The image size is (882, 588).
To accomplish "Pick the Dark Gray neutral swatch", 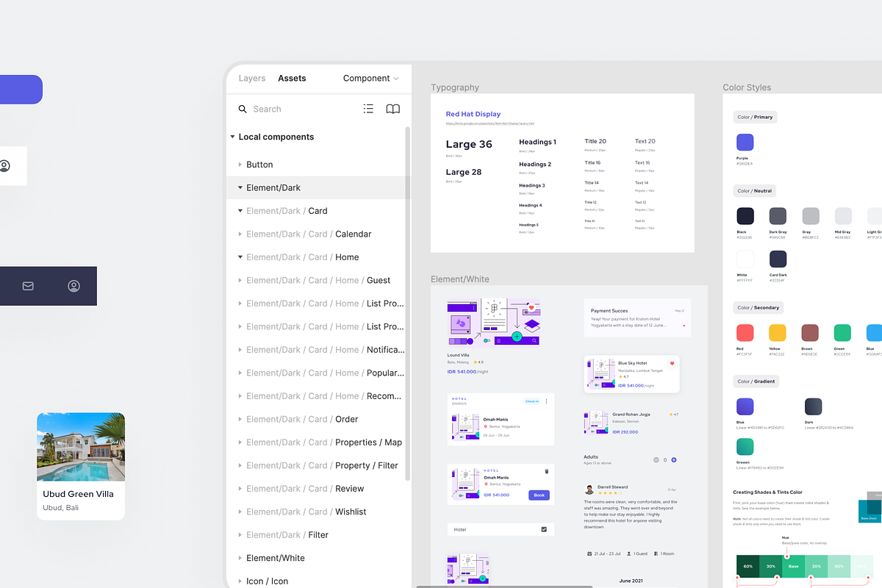I will (778, 215).
